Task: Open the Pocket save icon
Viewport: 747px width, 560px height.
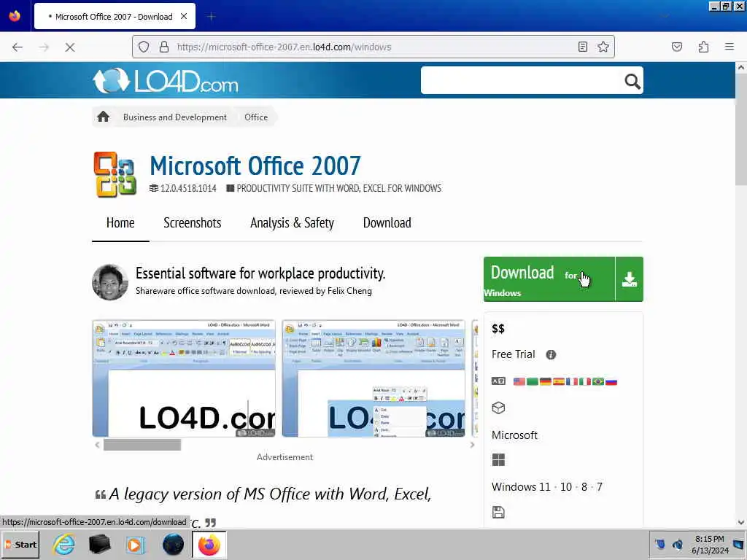Action: (x=677, y=47)
